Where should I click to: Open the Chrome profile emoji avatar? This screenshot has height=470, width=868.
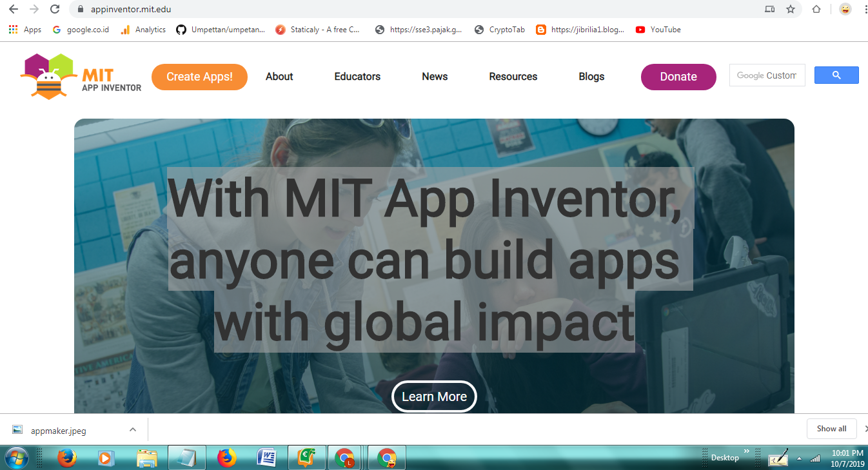845,9
